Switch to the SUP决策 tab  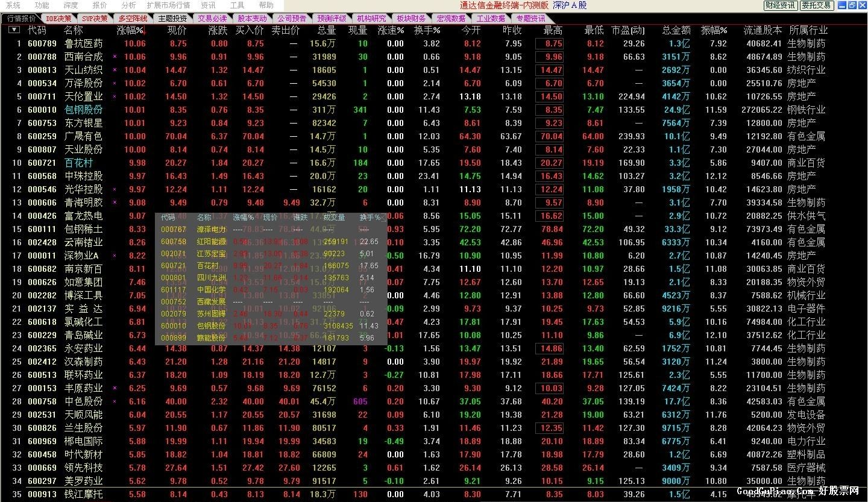click(95, 19)
